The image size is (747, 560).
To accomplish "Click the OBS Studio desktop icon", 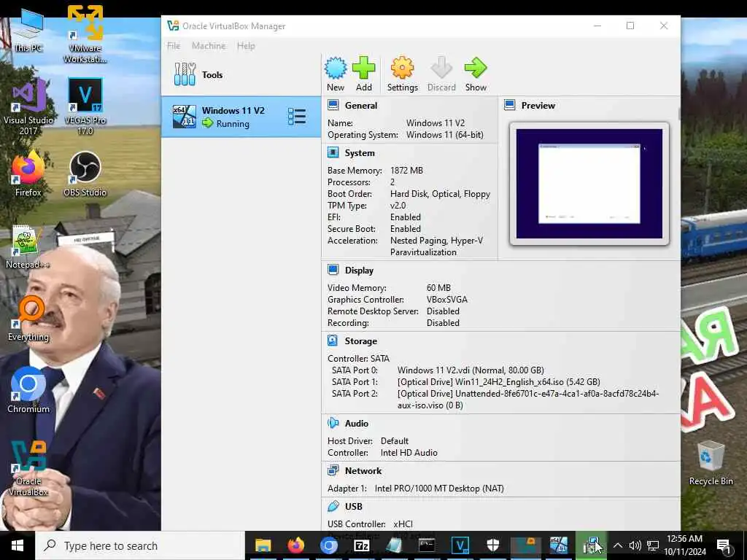I will click(85, 174).
